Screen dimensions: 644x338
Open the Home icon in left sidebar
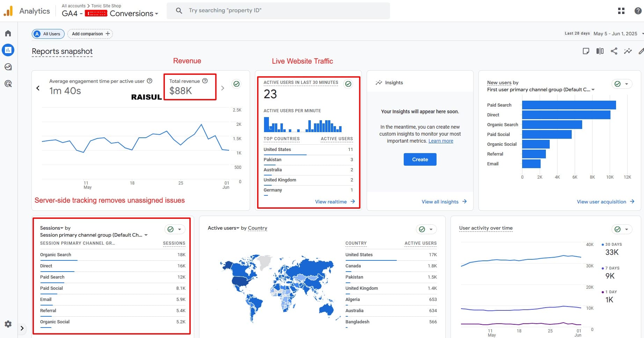[x=8, y=34]
